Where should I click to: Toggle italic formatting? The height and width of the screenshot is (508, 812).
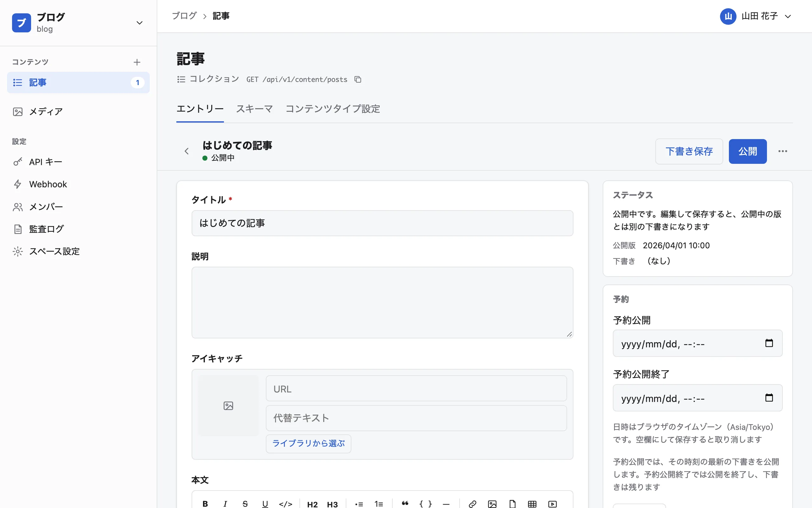point(225,504)
